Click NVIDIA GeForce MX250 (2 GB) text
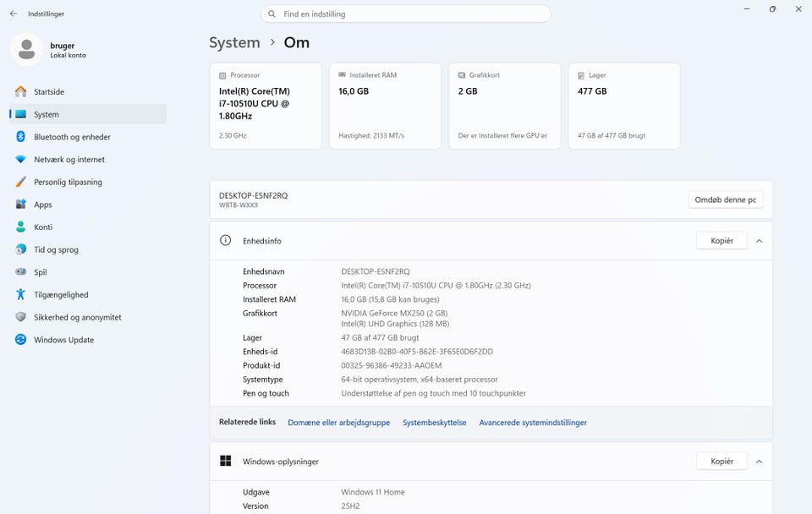 click(x=395, y=313)
